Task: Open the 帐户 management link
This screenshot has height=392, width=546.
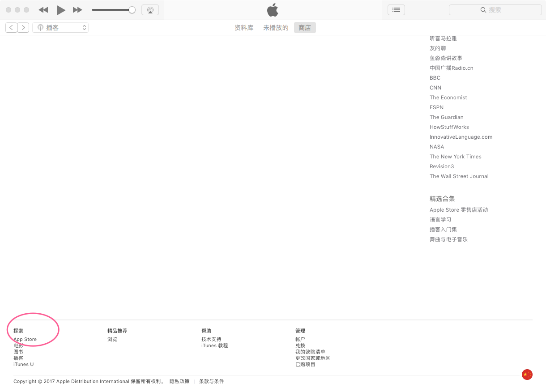Action: pos(300,339)
